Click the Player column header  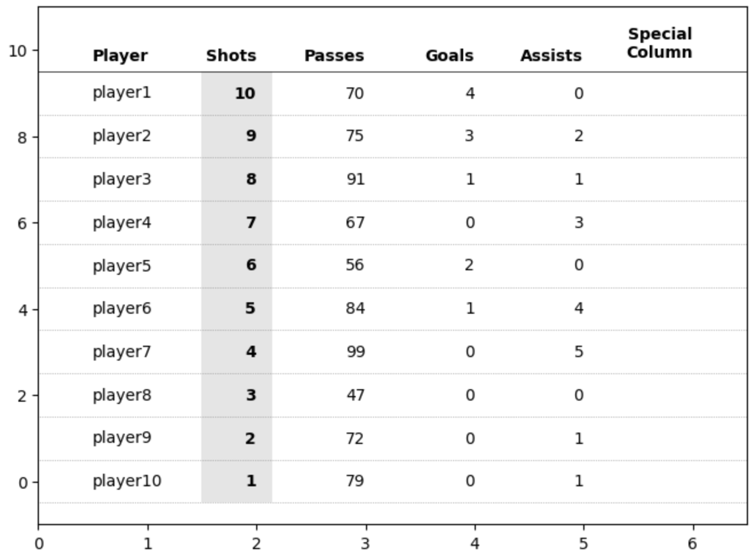[120, 56]
